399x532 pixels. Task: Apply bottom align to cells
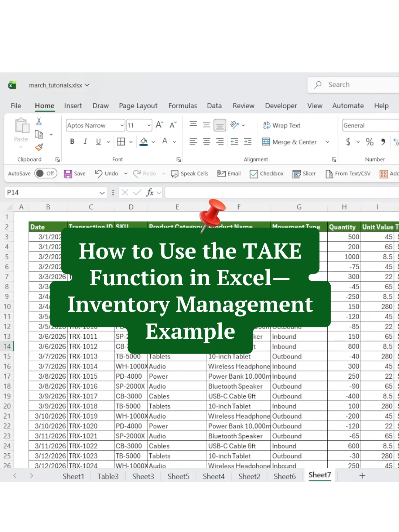(220, 125)
